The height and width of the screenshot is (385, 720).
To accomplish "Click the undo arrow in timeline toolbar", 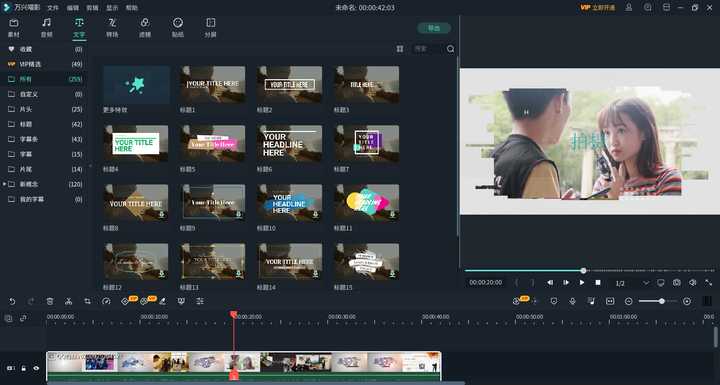I will coord(12,301).
